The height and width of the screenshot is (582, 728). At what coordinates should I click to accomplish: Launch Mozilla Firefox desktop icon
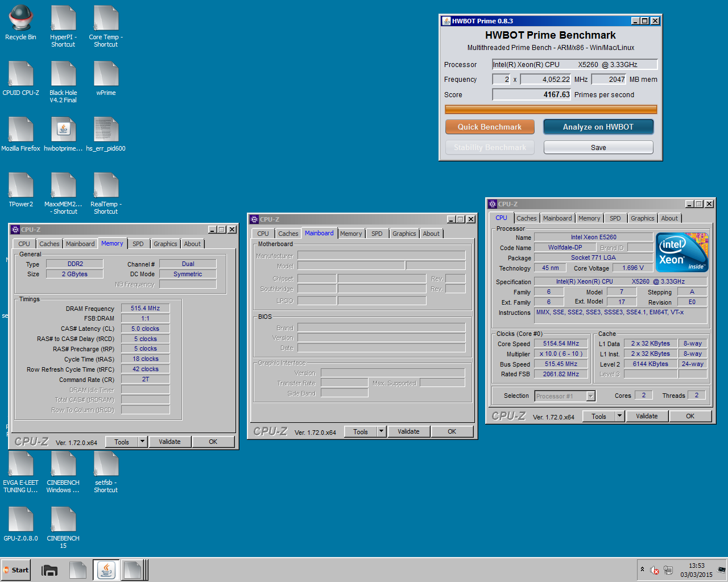pos(20,134)
